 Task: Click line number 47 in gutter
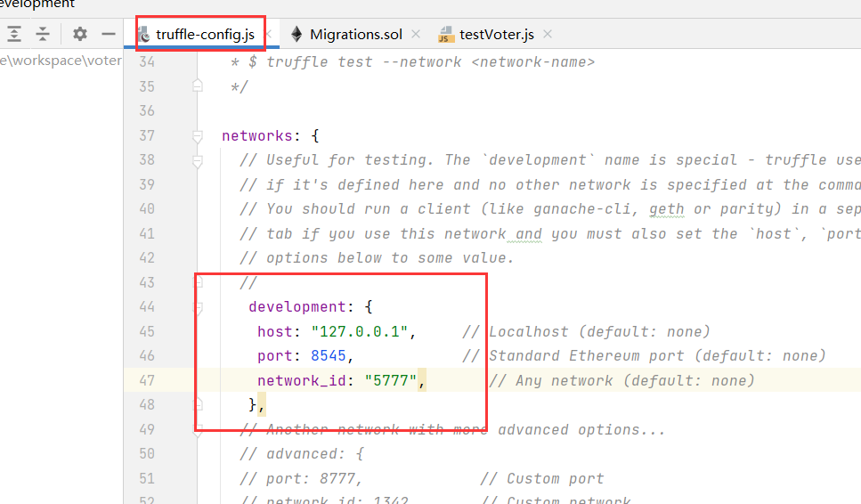(x=147, y=380)
